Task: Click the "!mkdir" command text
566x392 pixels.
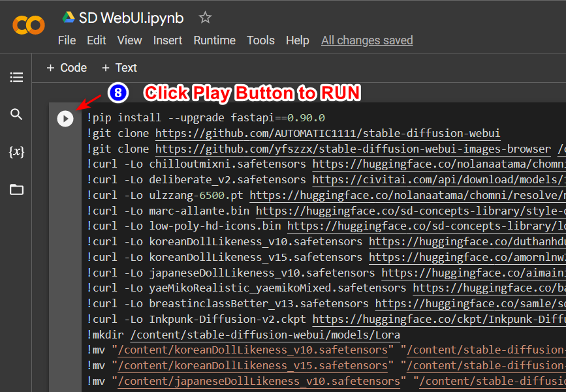Action: [x=105, y=335]
